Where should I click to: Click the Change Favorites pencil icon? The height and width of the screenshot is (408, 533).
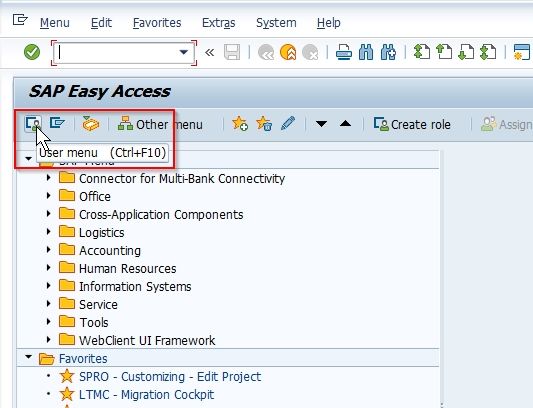pyautogui.click(x=288, y=124)
